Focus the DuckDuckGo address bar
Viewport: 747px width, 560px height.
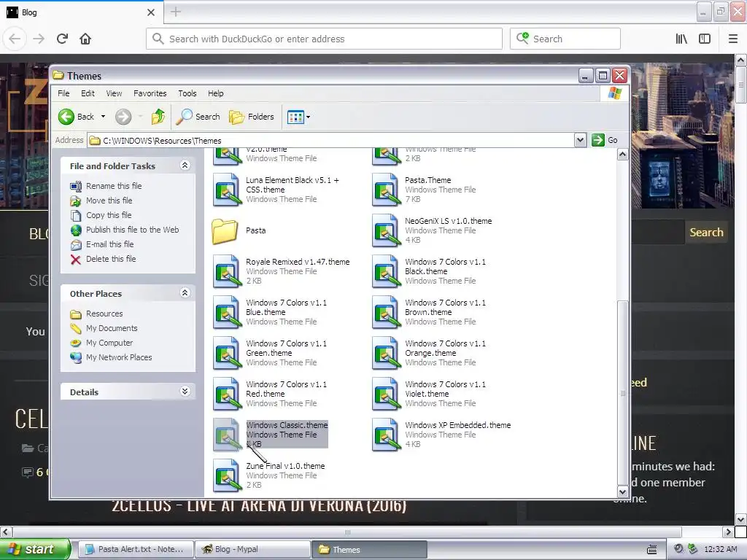point(324,39)
